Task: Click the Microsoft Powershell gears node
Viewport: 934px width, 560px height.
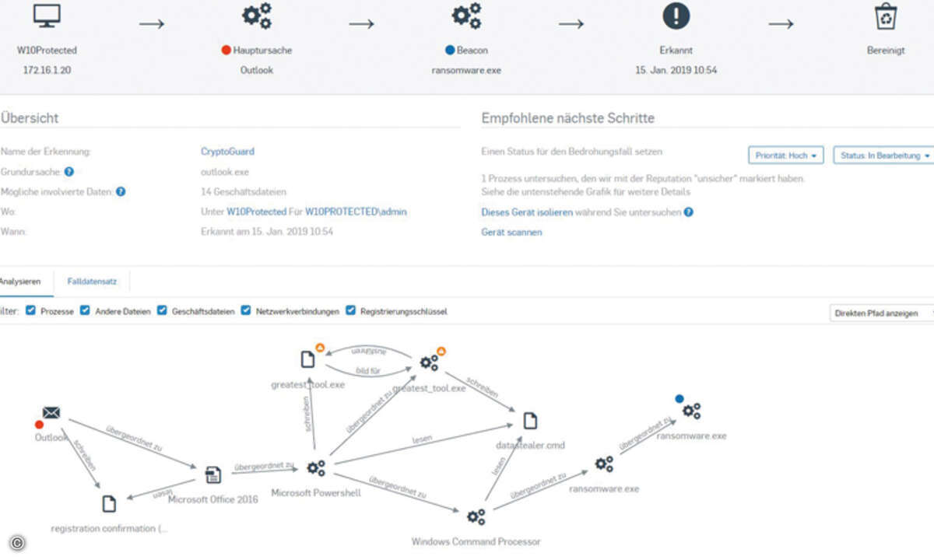Action: (315, 468)
